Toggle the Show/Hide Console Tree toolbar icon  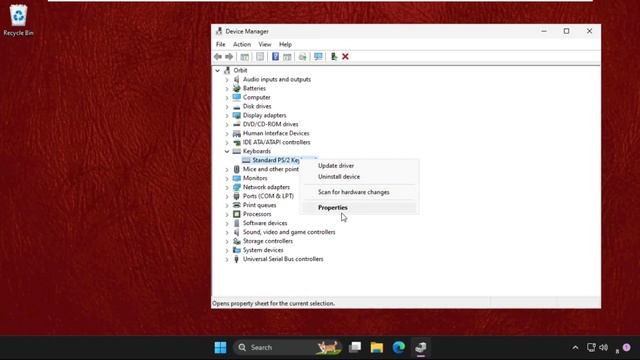244,57
